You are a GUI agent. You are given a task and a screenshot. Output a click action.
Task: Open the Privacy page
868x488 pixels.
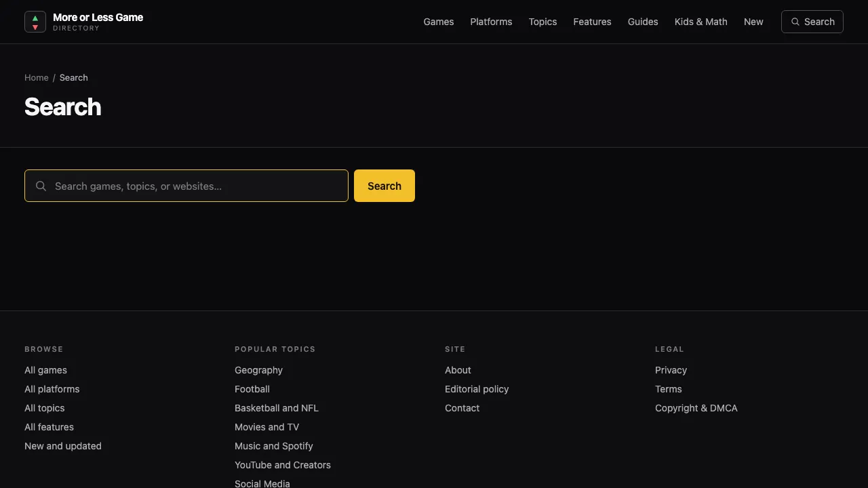671,370
